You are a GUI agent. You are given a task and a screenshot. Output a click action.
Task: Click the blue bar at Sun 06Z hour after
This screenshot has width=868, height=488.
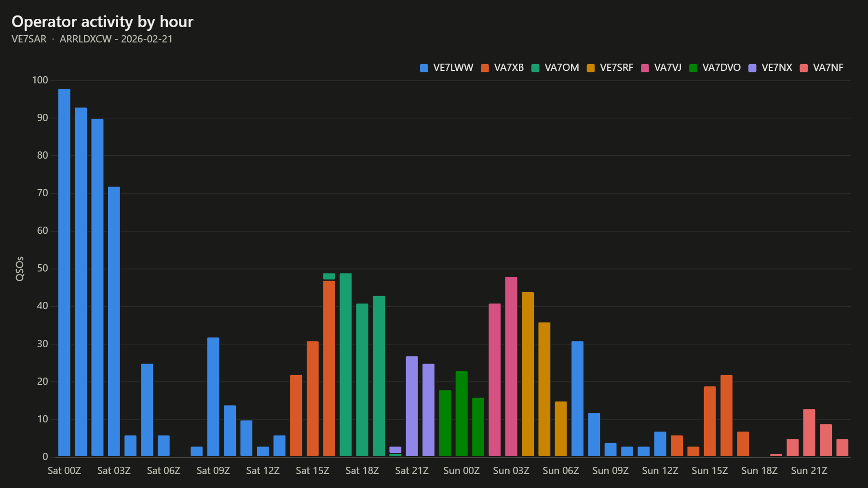(x=577, y=399)
